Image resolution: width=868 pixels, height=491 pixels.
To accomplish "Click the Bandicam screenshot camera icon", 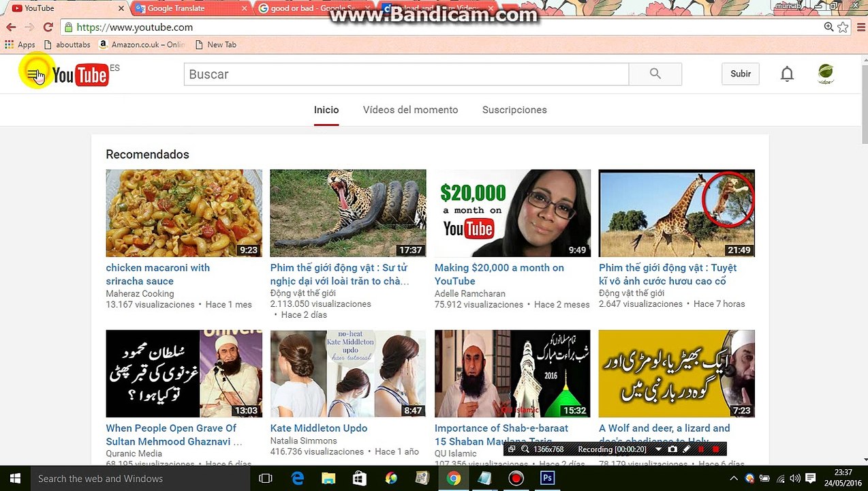I will (672, 449).
